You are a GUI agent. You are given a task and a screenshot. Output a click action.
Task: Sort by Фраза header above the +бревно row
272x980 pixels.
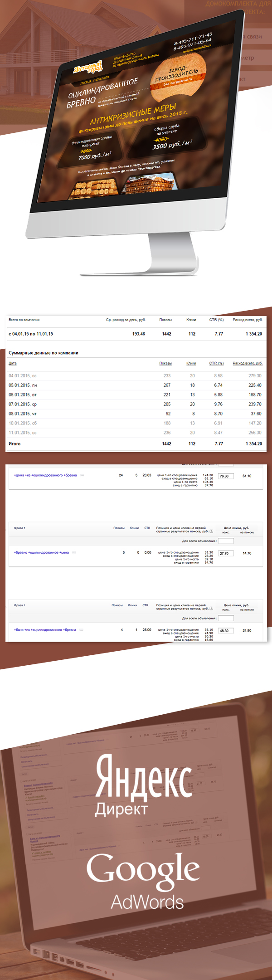tap(19, 528)
